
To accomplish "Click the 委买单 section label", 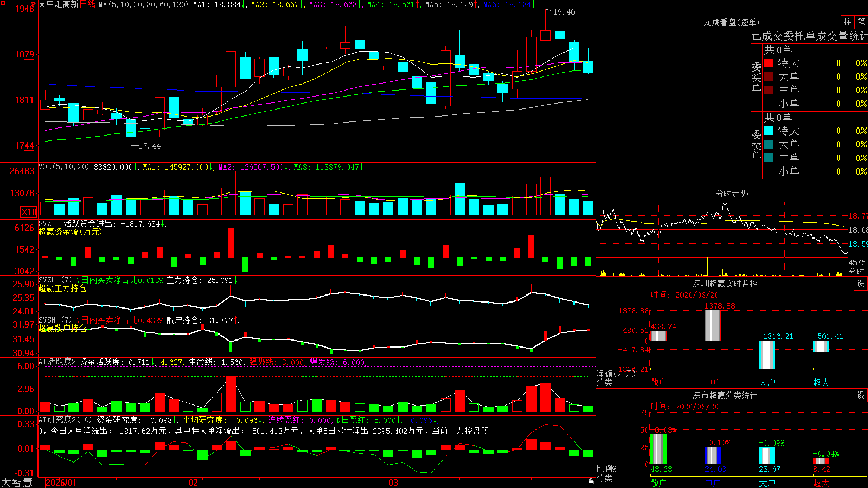I will pyautogui.click(x=756, y=78).
